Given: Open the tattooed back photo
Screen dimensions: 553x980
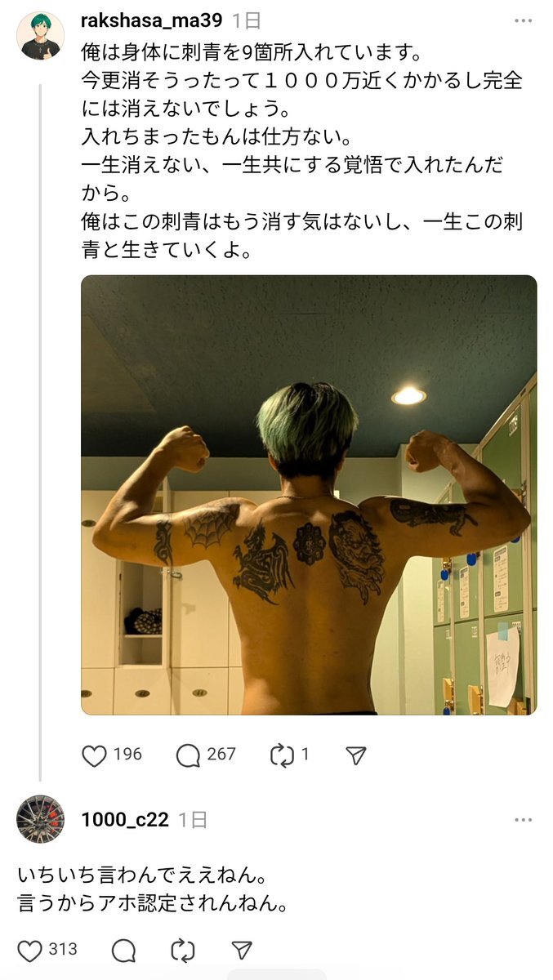Looking at the screenshot, I should pyautogui.click(x=309, y=495).
